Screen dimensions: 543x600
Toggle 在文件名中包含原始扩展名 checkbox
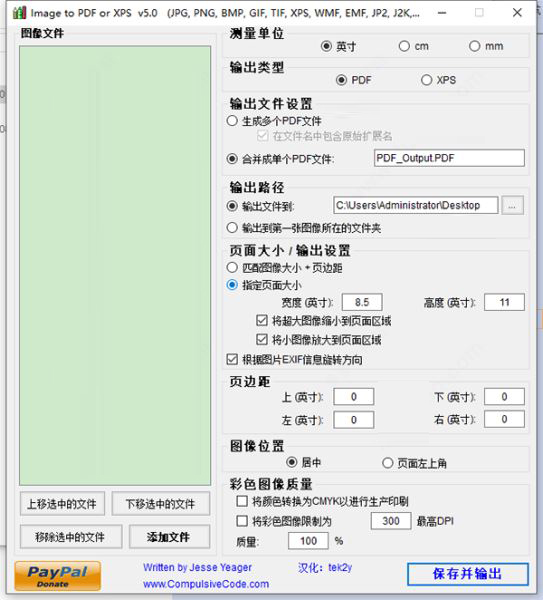263,136
